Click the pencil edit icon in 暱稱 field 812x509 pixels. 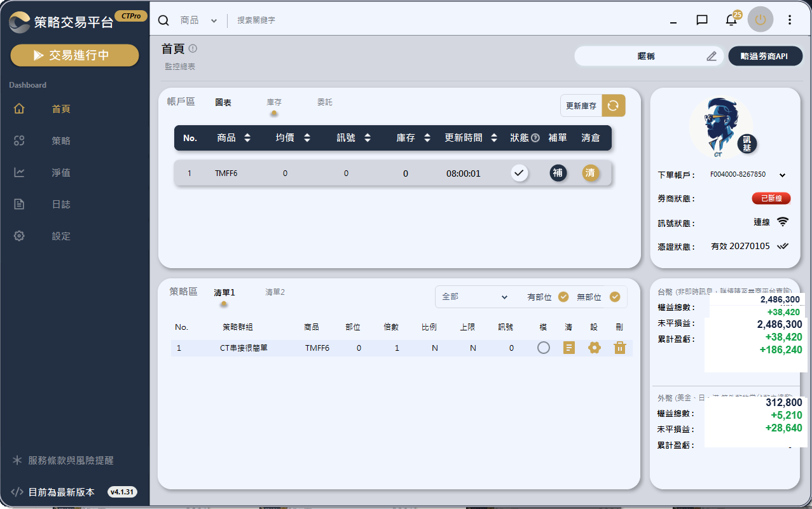(712, 56)
